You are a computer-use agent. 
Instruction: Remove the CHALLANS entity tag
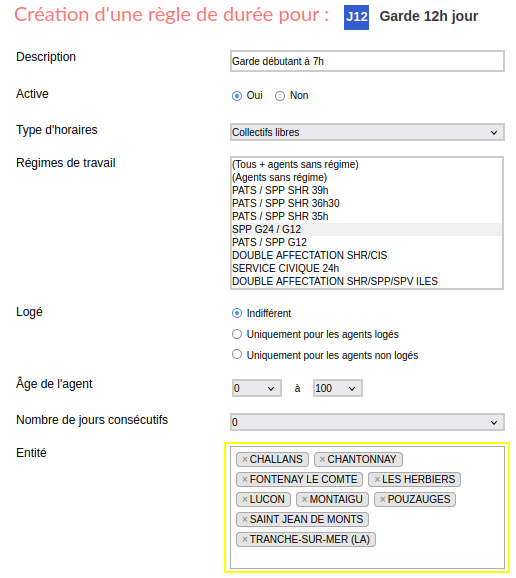pos(245,460)
